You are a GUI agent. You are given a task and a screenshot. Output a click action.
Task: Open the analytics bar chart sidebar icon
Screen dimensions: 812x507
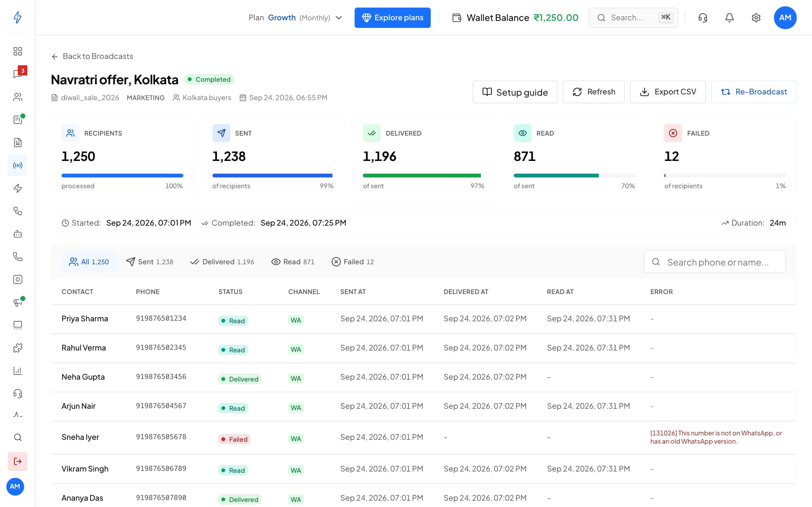[17, 370]
